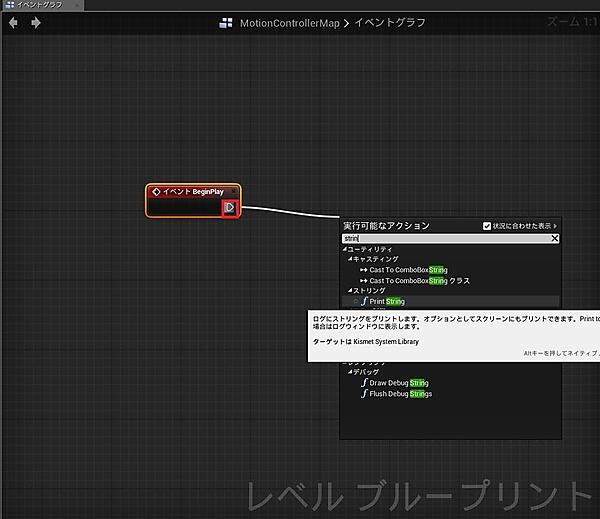Select Cast To ComboBoxString クラス action

point(419,281)
